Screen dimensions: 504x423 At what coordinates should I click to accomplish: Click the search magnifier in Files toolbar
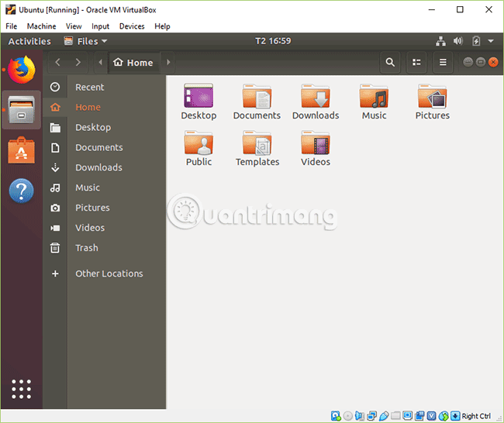390,62
